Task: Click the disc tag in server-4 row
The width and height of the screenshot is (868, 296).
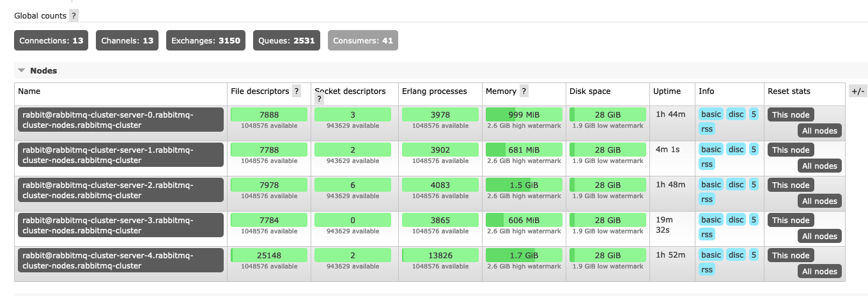Action: click(736, 255)
